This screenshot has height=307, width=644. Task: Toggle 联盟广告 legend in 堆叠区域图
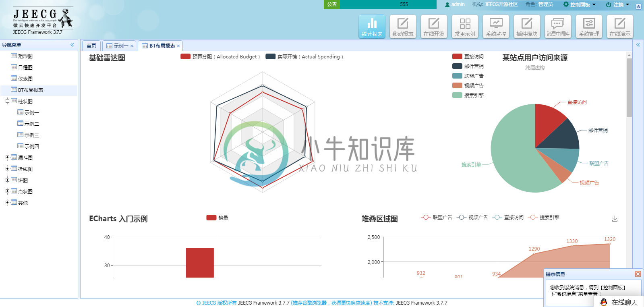437,218
